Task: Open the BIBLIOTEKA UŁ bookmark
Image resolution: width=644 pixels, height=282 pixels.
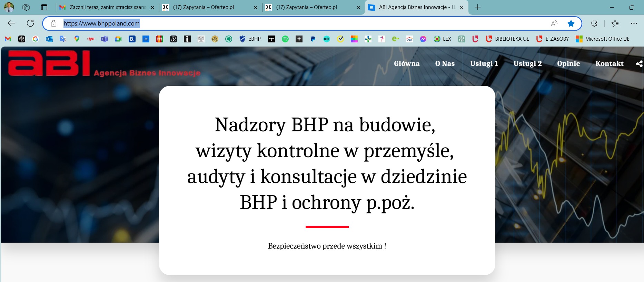Action: click(507, 39)
